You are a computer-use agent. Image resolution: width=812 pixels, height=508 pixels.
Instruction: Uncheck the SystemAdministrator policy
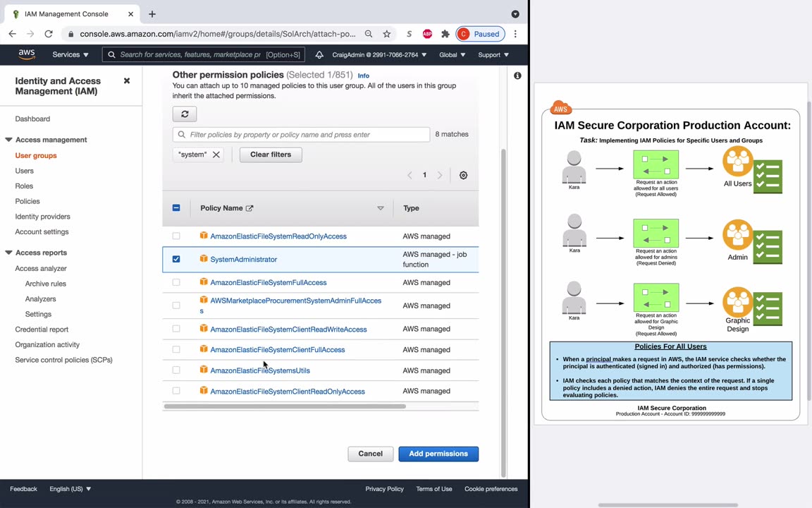click(176, 259)
